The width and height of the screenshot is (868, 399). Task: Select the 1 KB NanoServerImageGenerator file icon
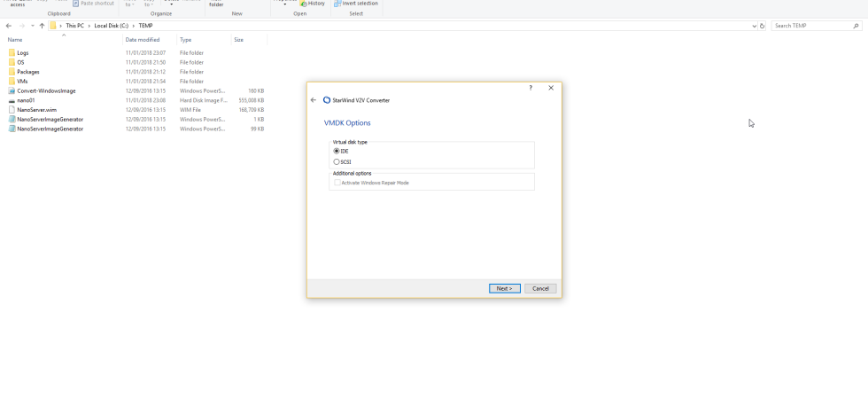coord(12,119)
